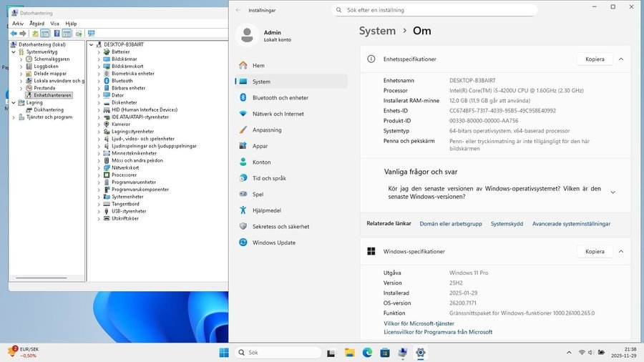Expand the Windows version question
Screen dimensions: 644x362
click(613, 192)
